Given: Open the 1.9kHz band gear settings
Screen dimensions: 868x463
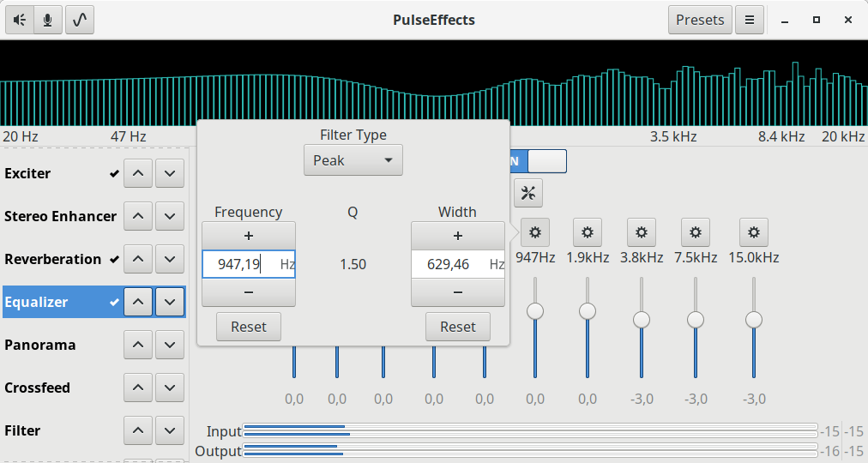Looking at the screenshot, I should click(588, 232).
